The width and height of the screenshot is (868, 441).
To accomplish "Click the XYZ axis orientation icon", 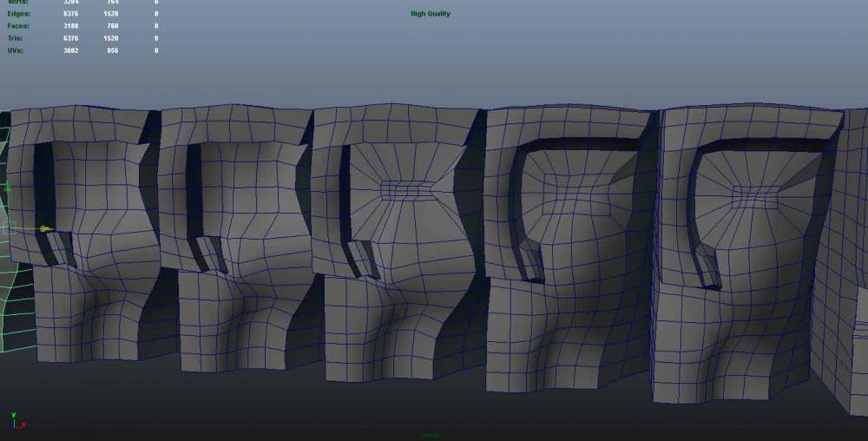I will click(x=17, y=420).
